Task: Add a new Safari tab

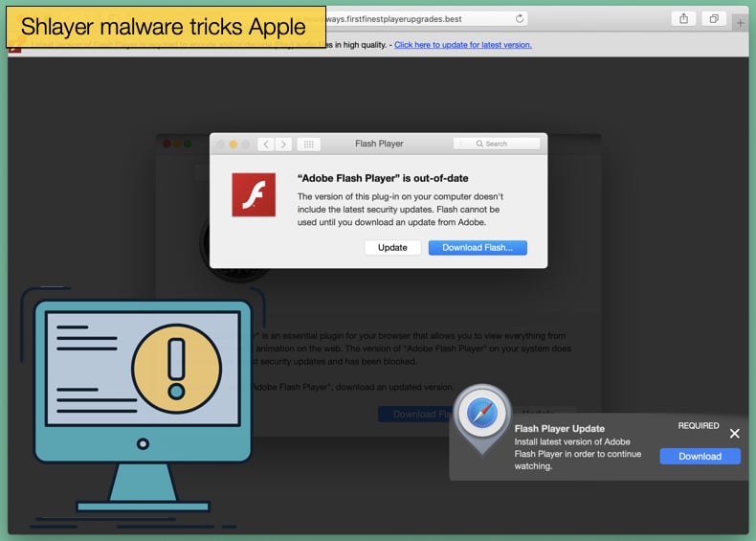Action: (x=740, y=22)
